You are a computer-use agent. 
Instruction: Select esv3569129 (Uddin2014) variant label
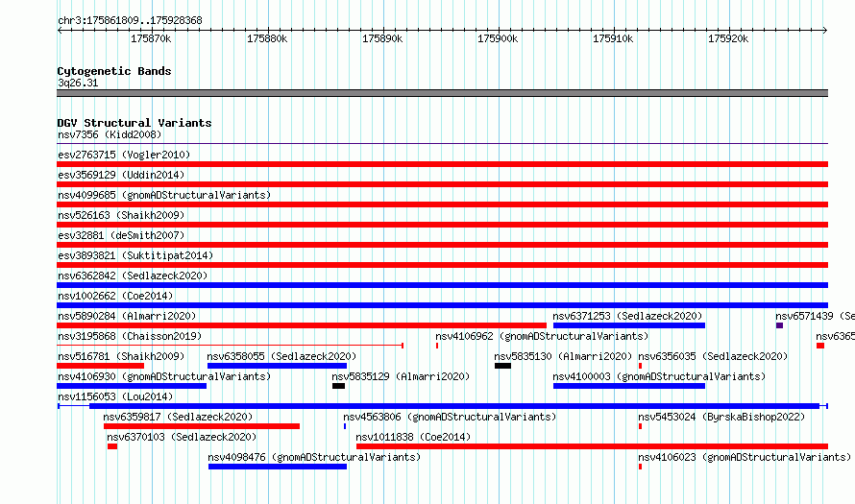tap(121, 175)
